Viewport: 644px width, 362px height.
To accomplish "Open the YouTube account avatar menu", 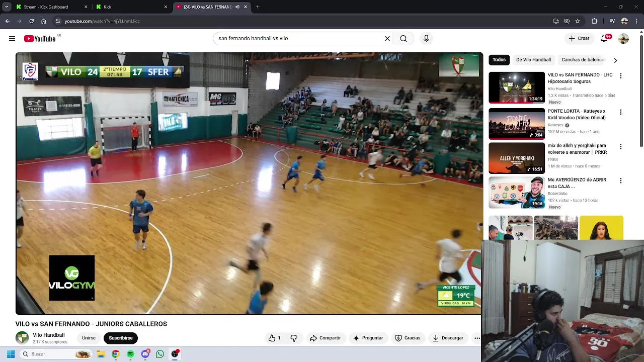I will click(623, 39).
